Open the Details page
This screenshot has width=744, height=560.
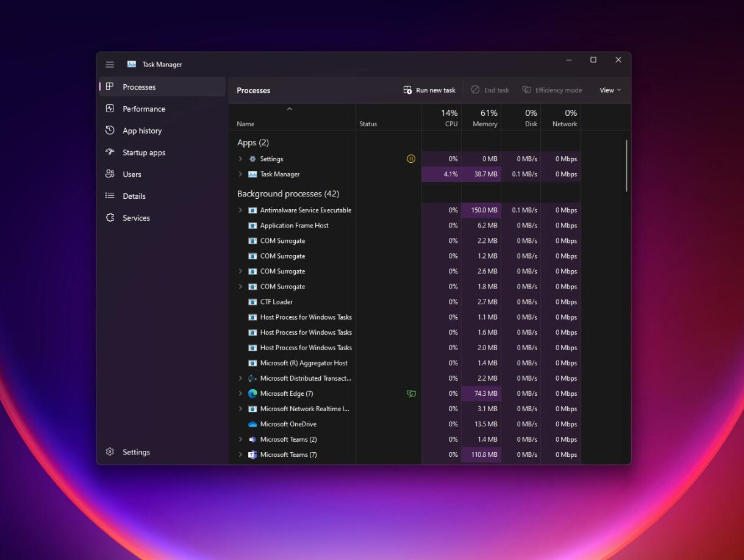click(162, 196)
